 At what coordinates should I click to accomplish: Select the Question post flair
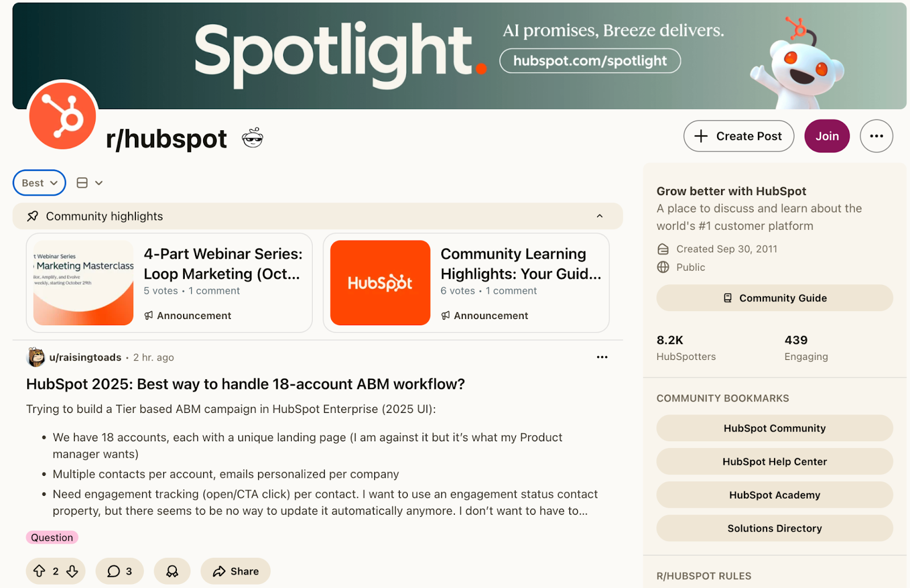(52, 537)
